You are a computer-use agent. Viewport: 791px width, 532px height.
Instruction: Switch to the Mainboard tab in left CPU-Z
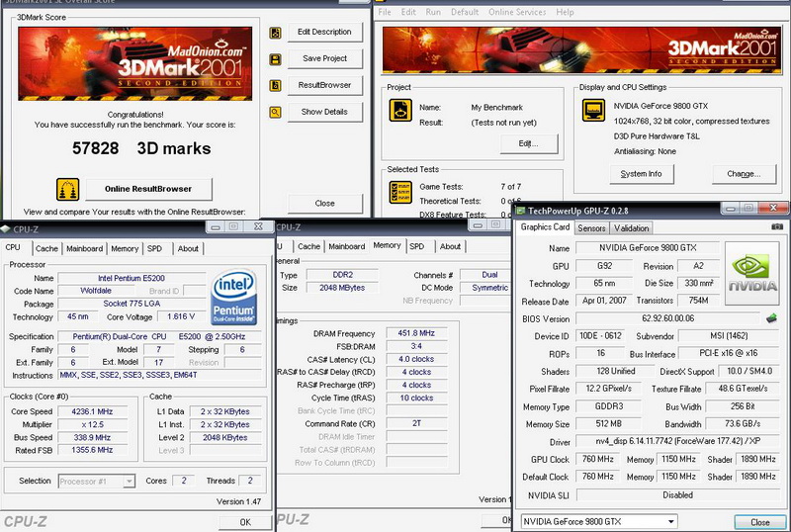[x=84, y=248]
